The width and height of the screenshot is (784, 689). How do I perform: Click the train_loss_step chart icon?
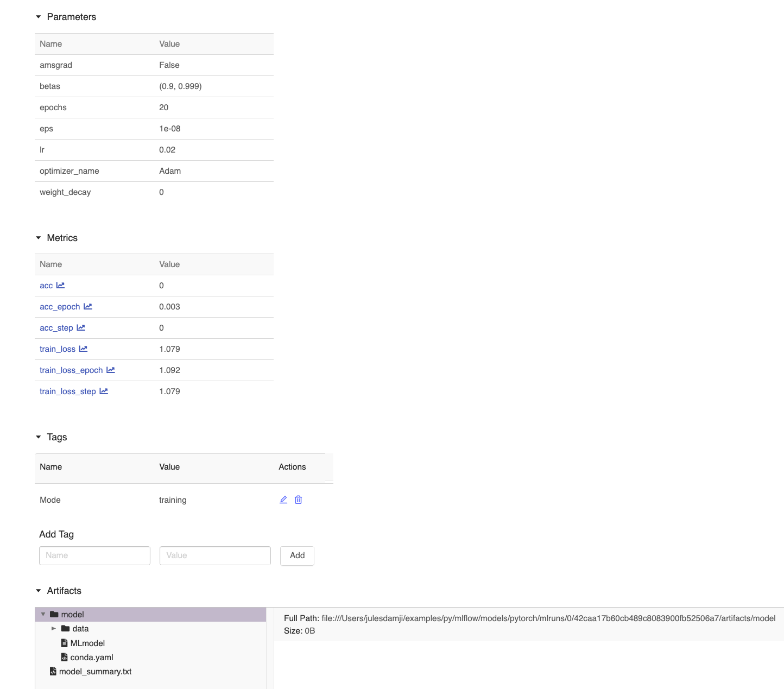(x=104, y=391)
